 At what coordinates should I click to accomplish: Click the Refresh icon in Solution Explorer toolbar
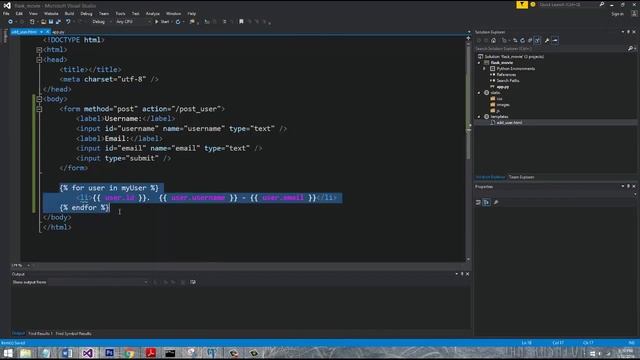[522, 40]
